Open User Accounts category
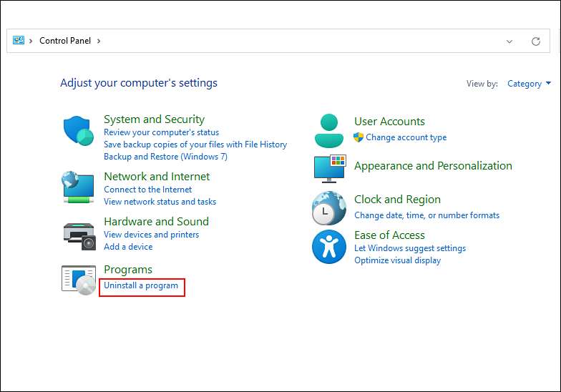The image size is (561, 392). pyautogui.click(x=389, y=122)
